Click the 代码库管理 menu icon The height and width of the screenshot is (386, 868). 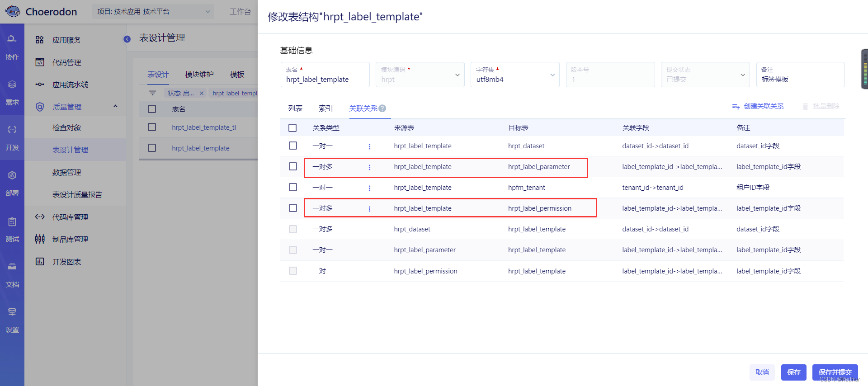[40, 217]
